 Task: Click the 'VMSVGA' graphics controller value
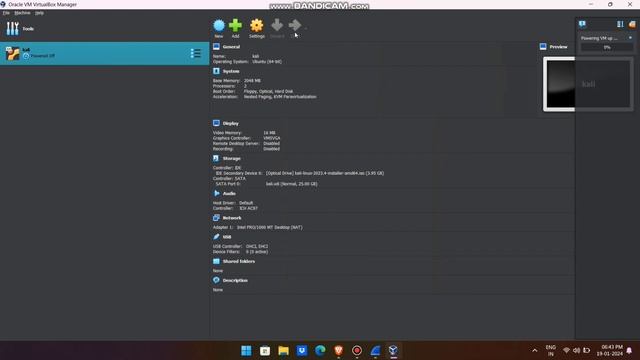click(x=272, y=138)
